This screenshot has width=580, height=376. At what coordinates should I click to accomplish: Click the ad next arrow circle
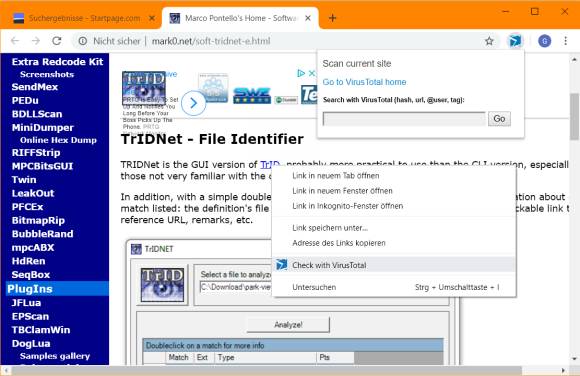pyautogui.click(x=193, y=103)
